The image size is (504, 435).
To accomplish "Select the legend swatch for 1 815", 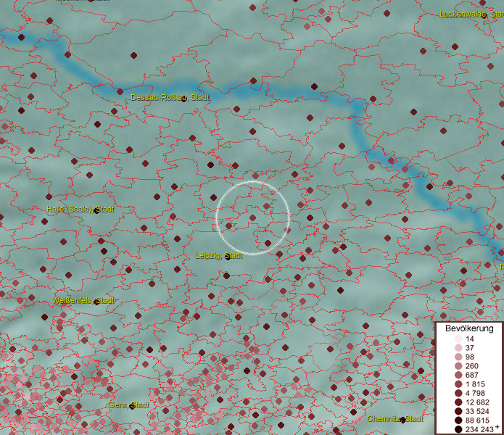I will pyautogui.click(x=458, y=384).
